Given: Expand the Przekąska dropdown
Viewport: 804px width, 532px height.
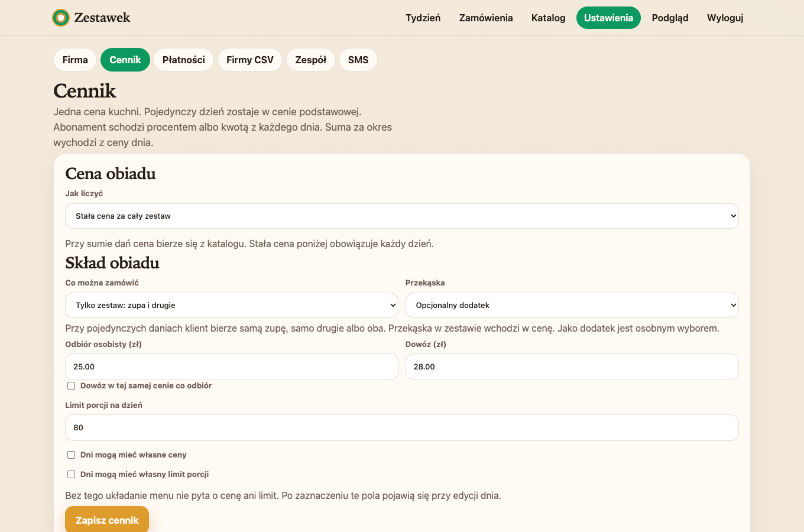Looking at the screenshot, I should tap(572, 306).
